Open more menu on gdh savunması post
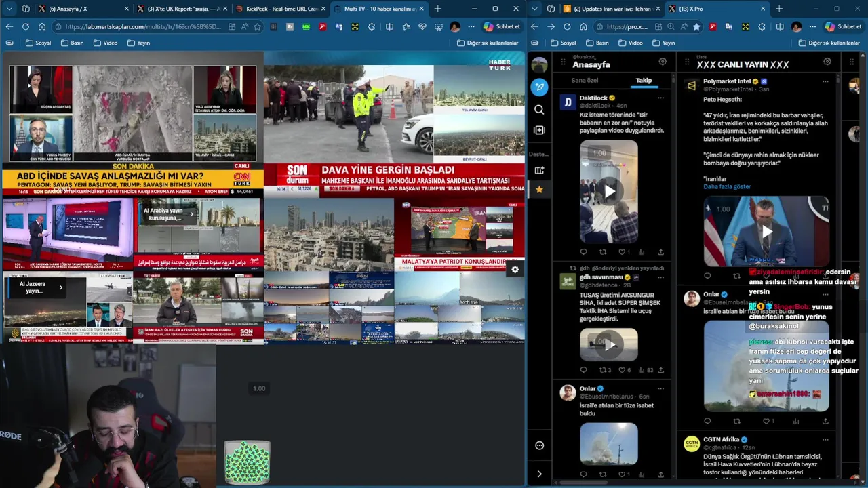The image size is (868, 488). click(660, 277)
